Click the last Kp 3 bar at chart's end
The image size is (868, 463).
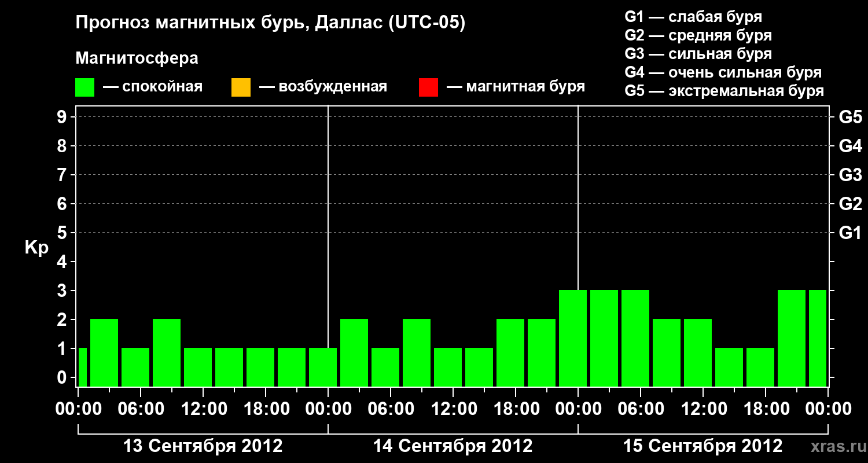tap(818, 338)
